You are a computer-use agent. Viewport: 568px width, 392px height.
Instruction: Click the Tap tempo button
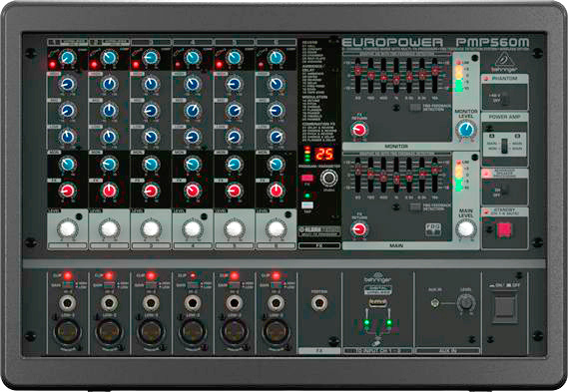pos(307,205)
